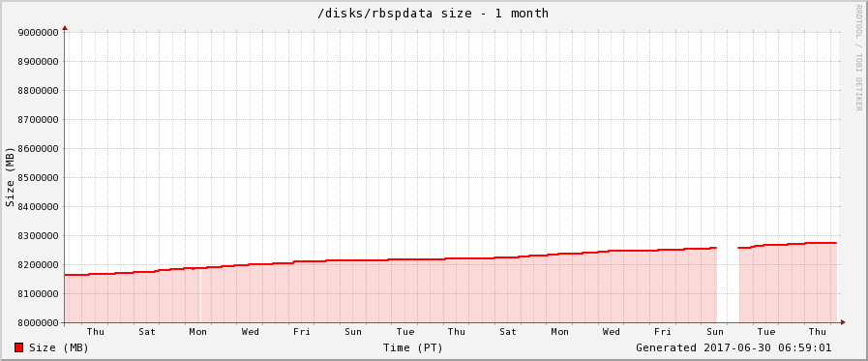Click the 8300000 y-axis label

(39, 236)
